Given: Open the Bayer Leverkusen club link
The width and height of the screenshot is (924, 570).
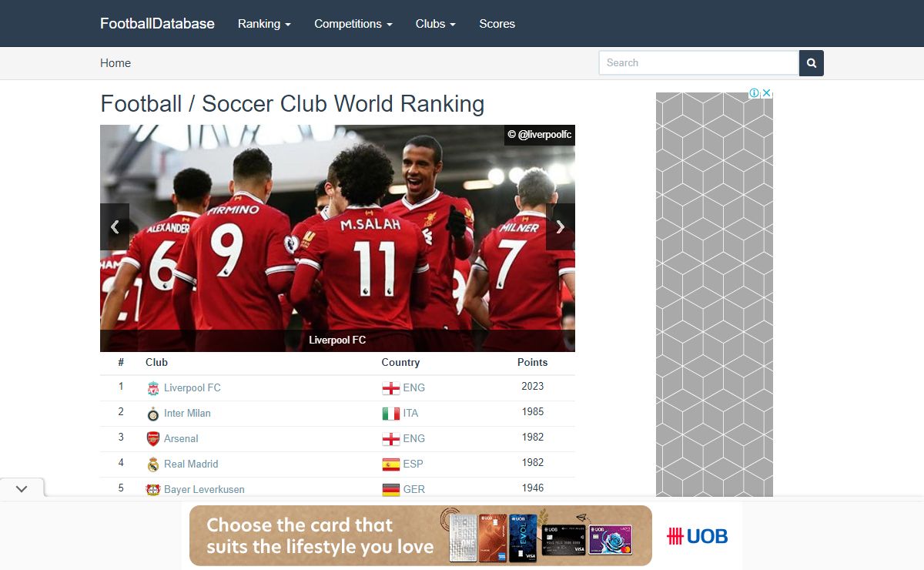Looking at the screenshot, I should 204,489.
